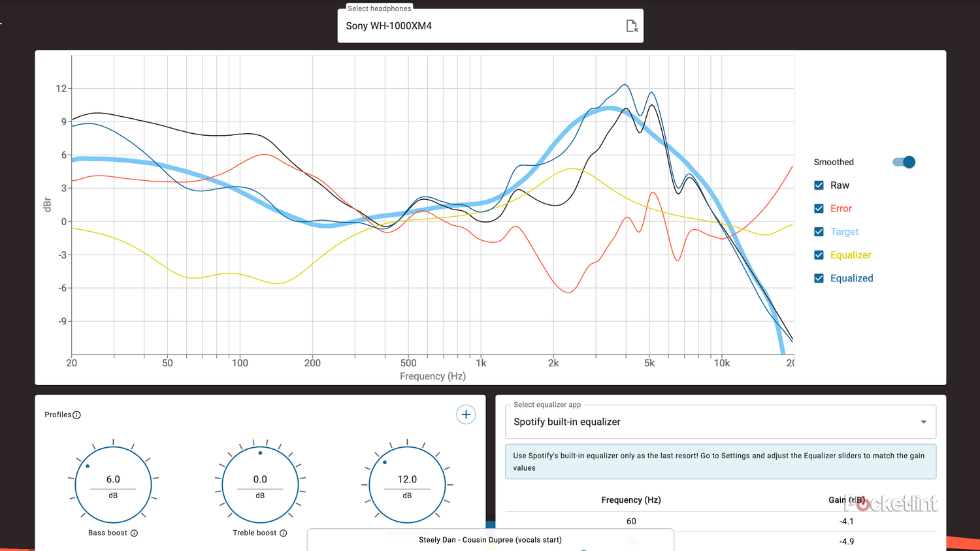Click the info icon next to Profiles

click(76, 415)
